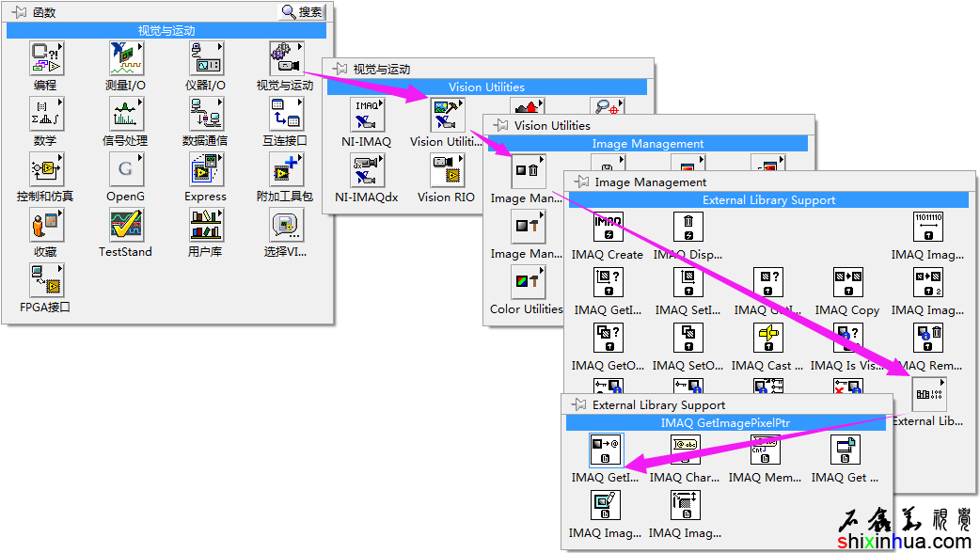The image size is (980, 553).
Task: Expand subpalette arrow on 编程 icon
Action: point(60,46)
